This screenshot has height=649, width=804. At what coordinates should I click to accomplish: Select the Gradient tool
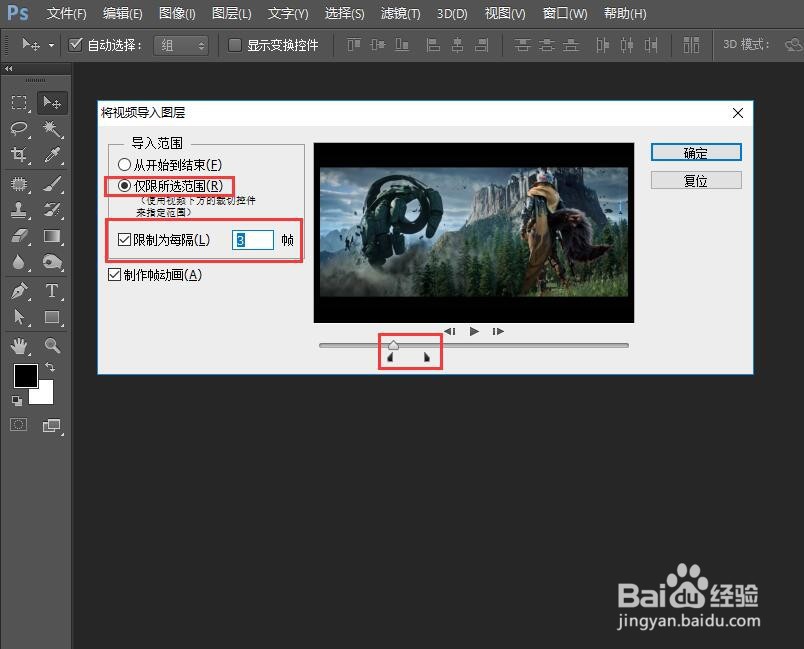tap(52, 236)
